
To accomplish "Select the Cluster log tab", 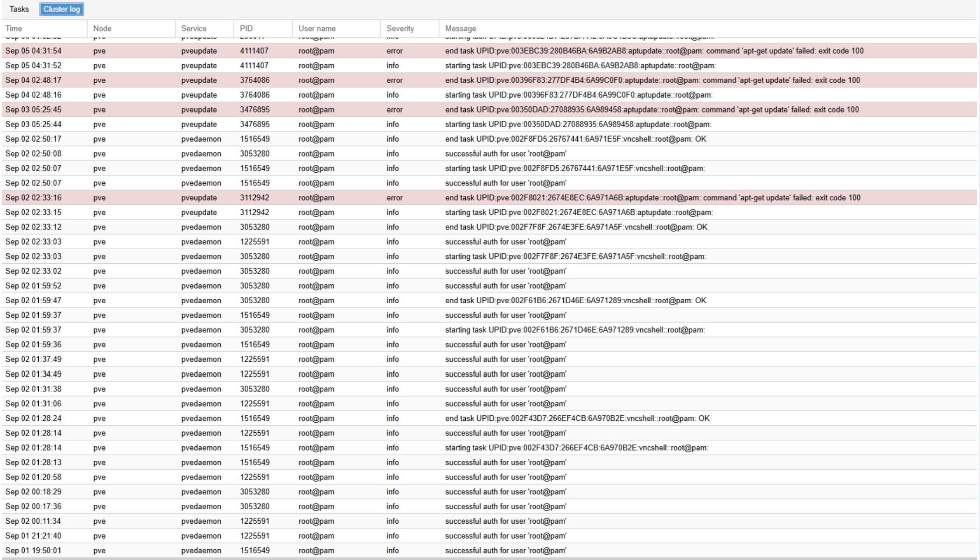I will pyautogui.click(x=62, y=9).
